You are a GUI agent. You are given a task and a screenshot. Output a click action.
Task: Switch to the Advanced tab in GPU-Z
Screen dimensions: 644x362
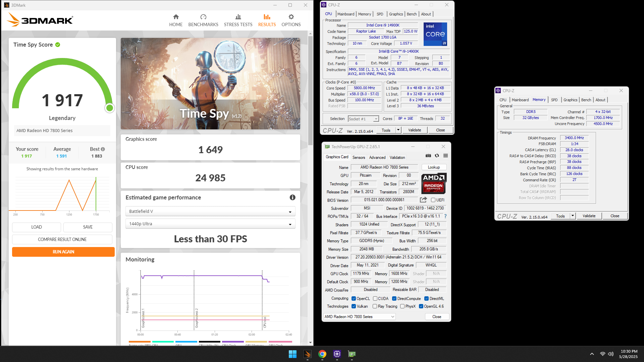(377, 158)
